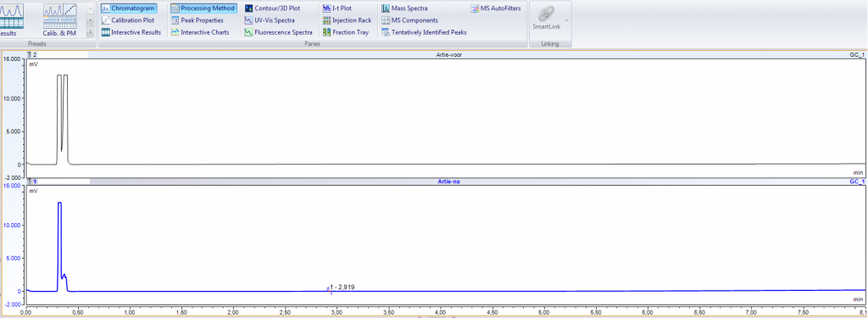Click the GC_1 label in Artie-voor header
The image size is (868, 318).
857,55
